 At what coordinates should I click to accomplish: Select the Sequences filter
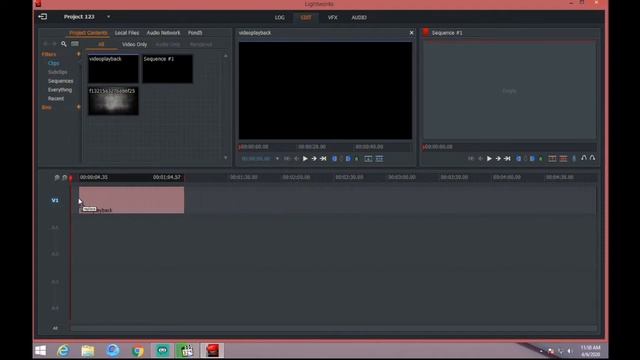(60, 81)
